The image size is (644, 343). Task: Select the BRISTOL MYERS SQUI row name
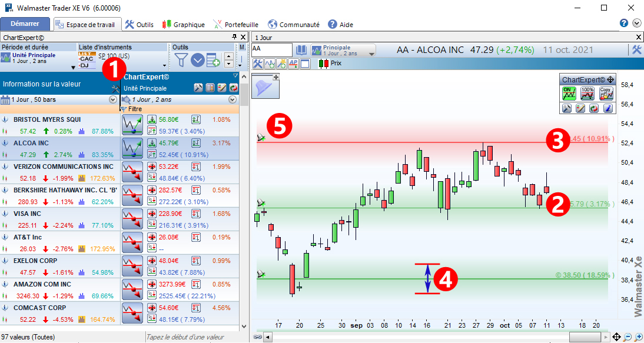pos(47,119)
